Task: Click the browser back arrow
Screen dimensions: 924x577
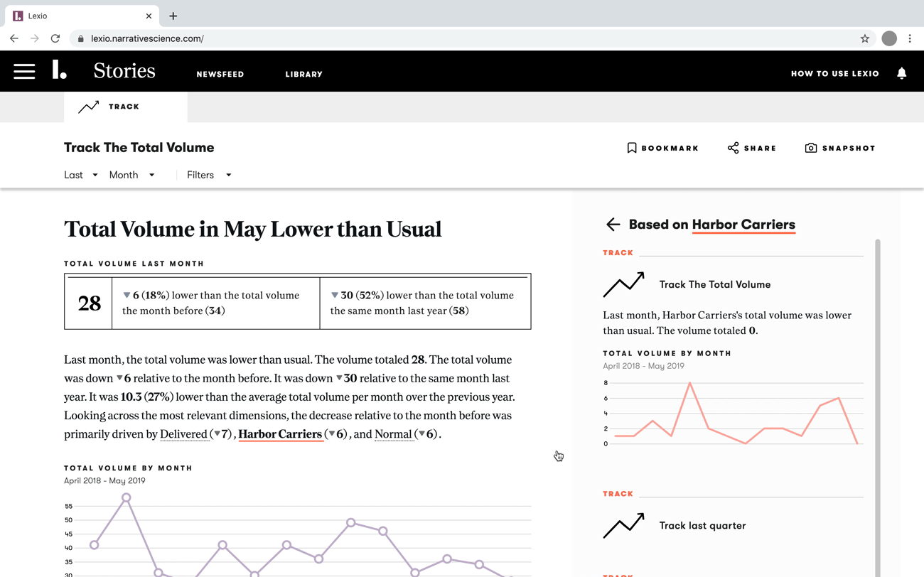Action: tap(14, 38)
